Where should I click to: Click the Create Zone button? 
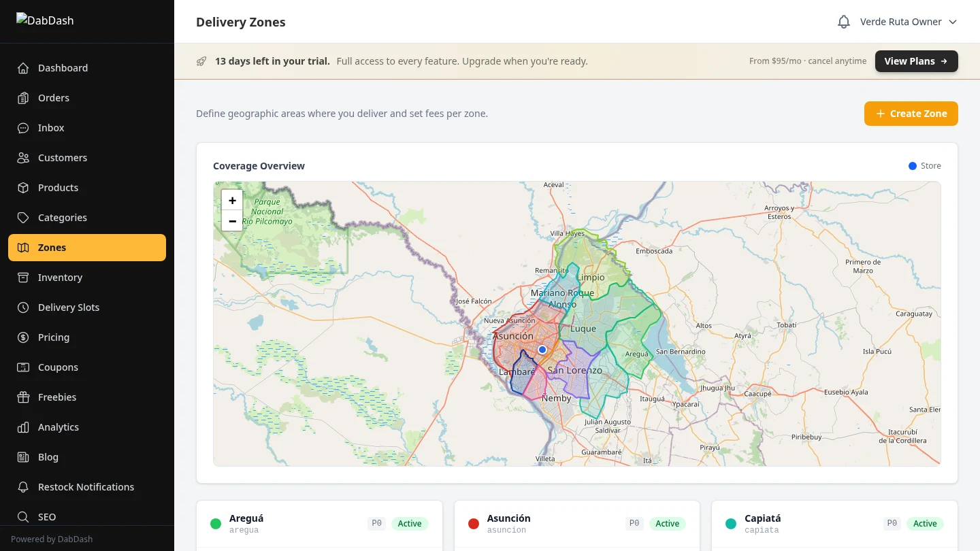click(911, 114)
